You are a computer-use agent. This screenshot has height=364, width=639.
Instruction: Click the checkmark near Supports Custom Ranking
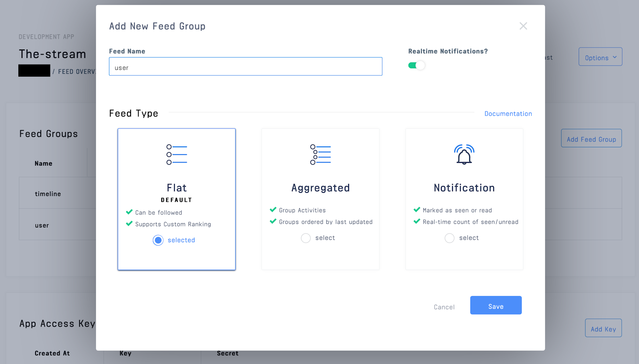click(x=129, y=224)
